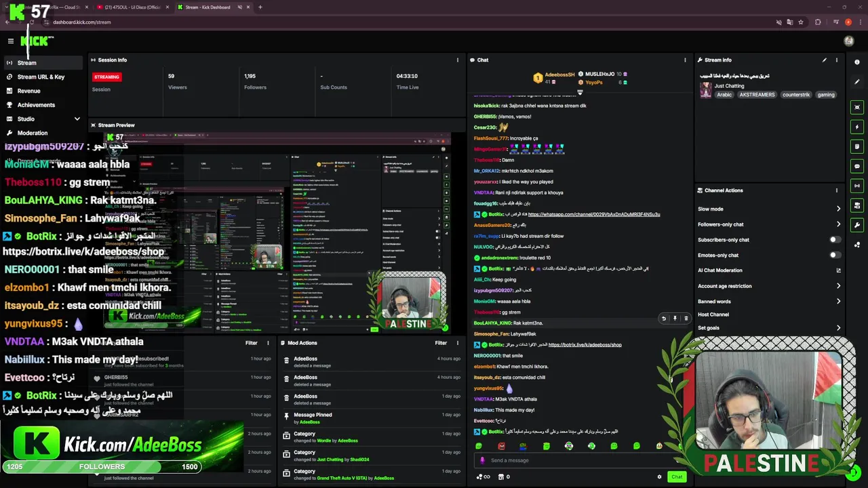Open Achievements in the sidebar

click(42, 105)
